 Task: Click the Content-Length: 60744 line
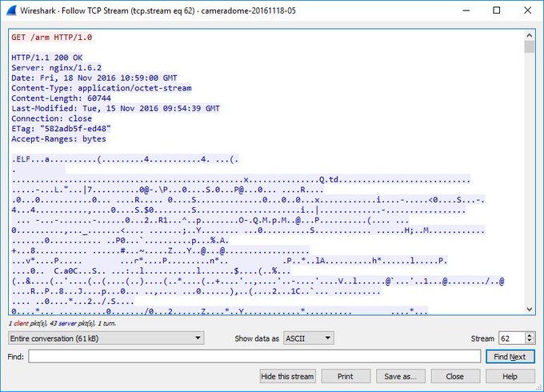coord(62,98)
